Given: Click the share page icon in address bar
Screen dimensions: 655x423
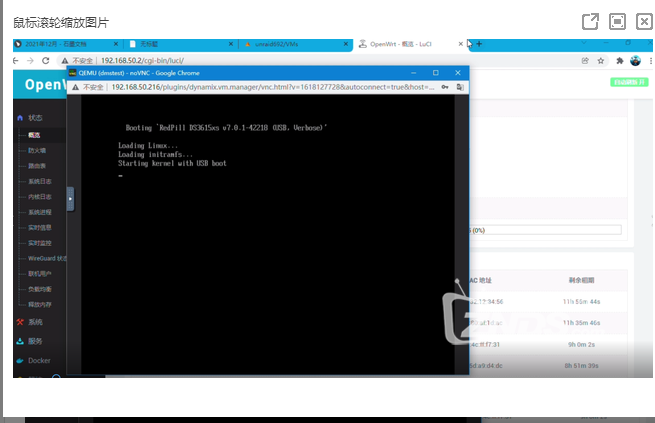Looking at the screenshot, I should click(585, 61).
